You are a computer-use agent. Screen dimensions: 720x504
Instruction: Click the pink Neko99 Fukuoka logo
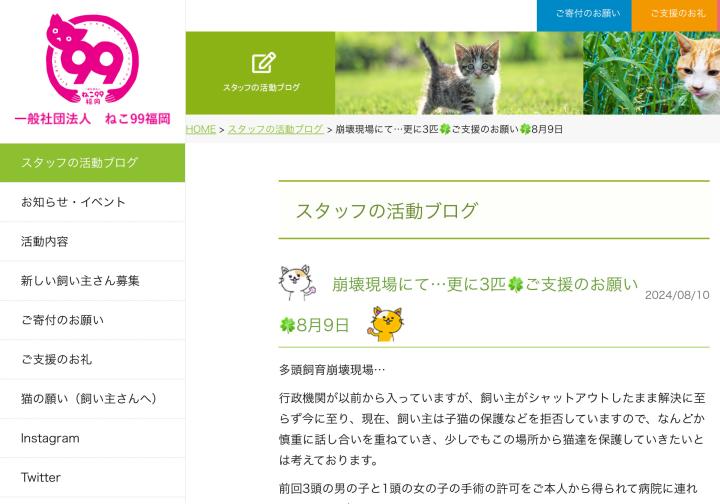[92, 60]
